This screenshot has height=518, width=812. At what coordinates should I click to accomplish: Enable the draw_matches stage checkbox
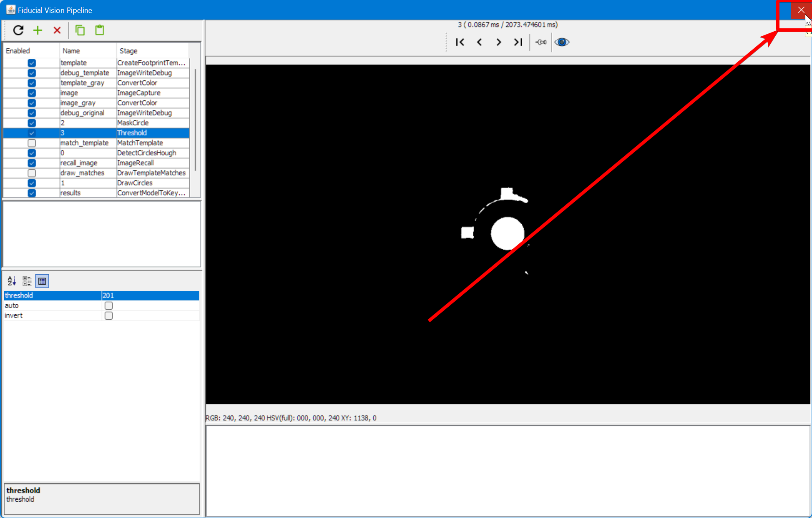32,173
